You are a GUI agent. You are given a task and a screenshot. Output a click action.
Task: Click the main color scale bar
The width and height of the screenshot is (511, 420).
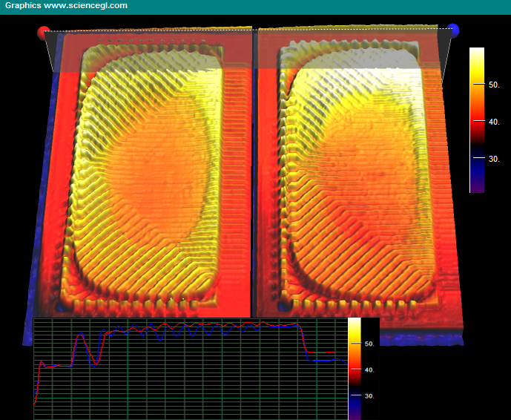pyautogui.click(x=477, y=120)
